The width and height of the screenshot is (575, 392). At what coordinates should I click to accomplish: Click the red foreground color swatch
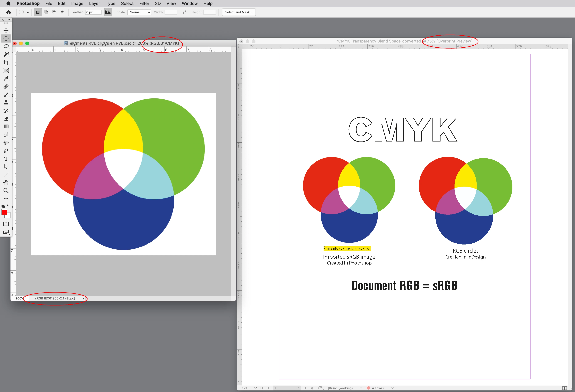pos(4,212)
